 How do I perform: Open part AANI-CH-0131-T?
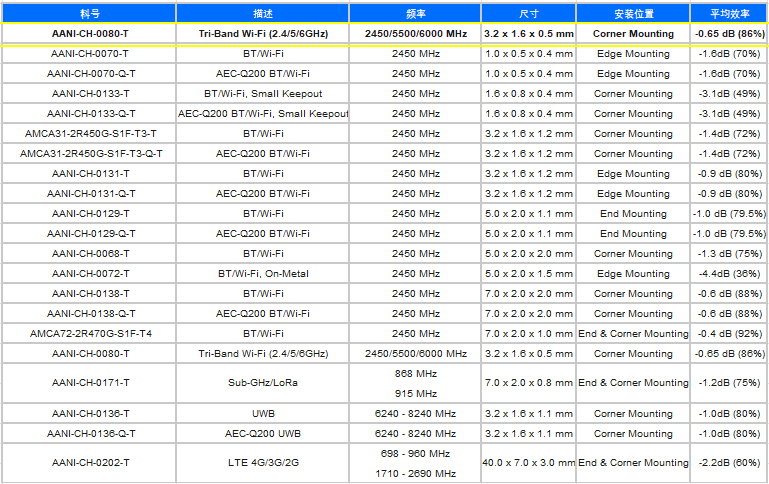[90, 174]
